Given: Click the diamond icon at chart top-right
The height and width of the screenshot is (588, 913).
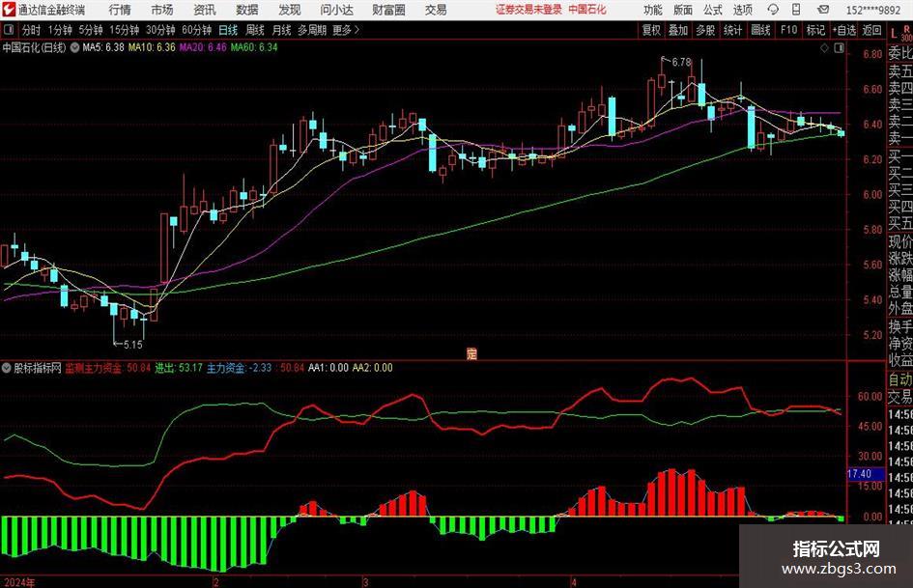Looking at the screenshot, I should point(824,48).
